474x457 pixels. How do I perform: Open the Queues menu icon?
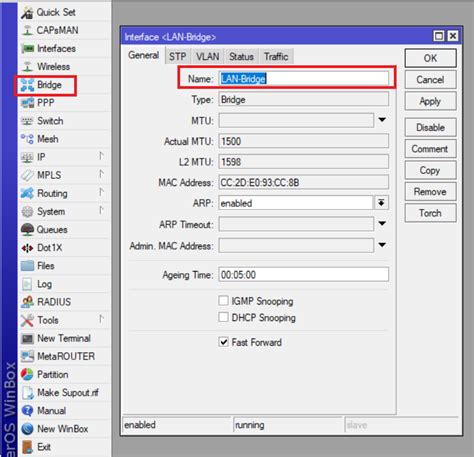27,229
